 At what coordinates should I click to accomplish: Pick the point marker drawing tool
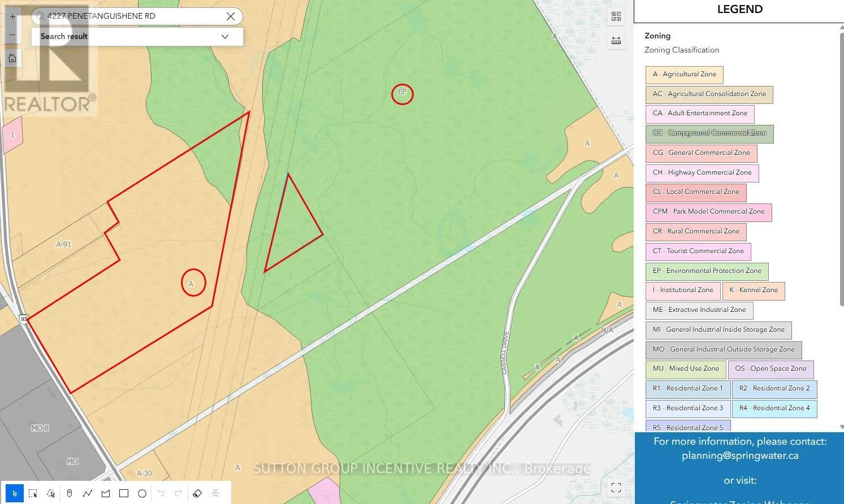pyautogui.click(x=70, y=493)
